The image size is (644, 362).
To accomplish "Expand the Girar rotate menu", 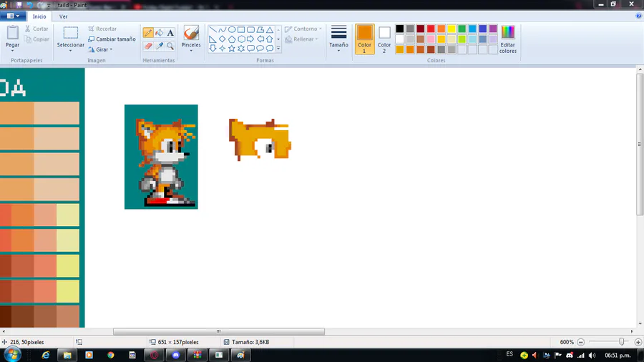I will point(111,49).
